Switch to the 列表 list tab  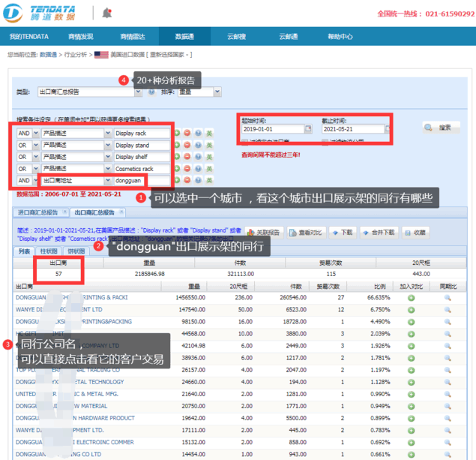click(24, 251)
